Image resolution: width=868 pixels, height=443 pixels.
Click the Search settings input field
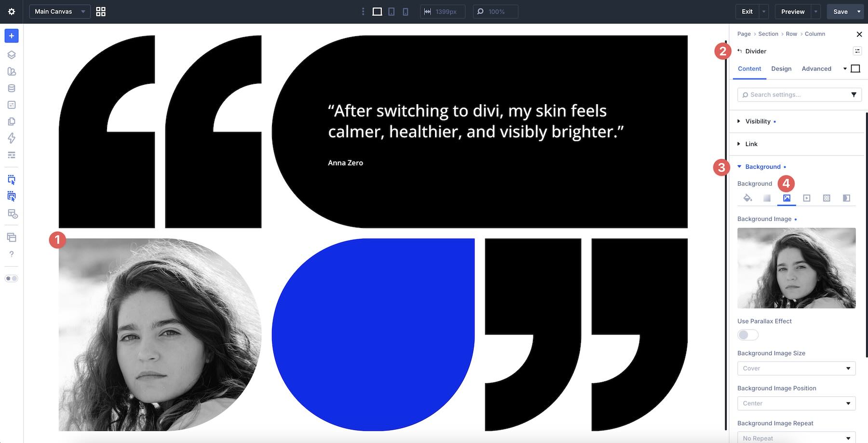click(x=796, y=95)
